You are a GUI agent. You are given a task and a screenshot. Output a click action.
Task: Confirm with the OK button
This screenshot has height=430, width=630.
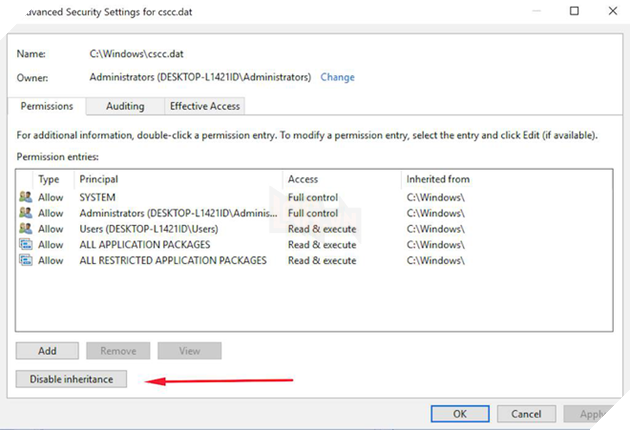[x=459, y=413]
